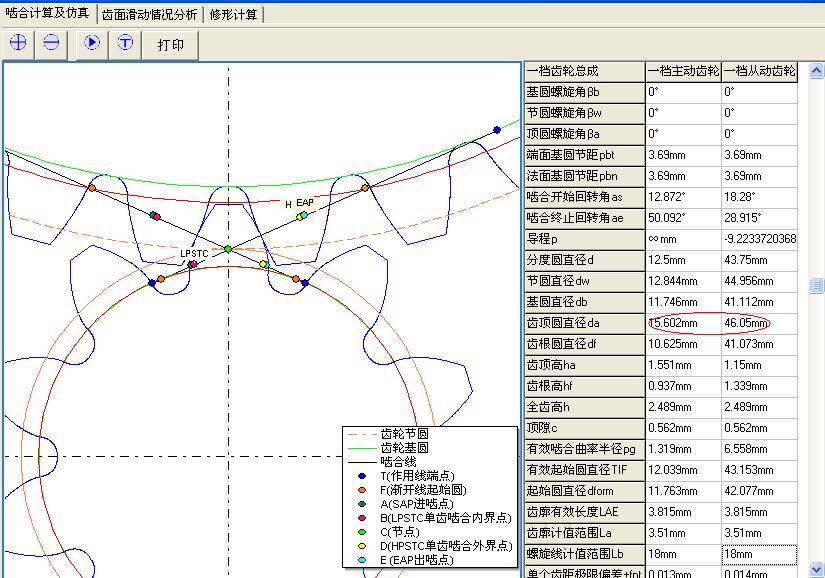Click the 法面基圆节距pbn row label
The width and height of the screenshot is (825, 578).
tap(585, 176)
